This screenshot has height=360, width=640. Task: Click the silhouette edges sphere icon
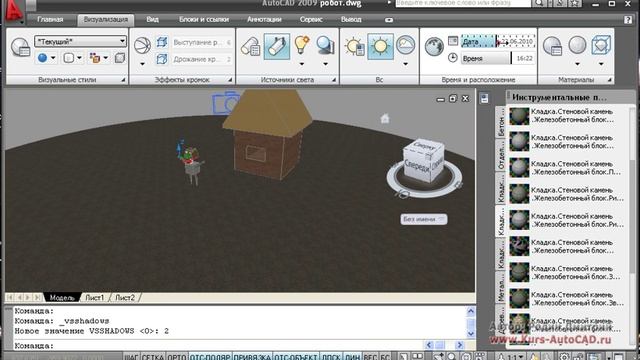click(142, 46)
